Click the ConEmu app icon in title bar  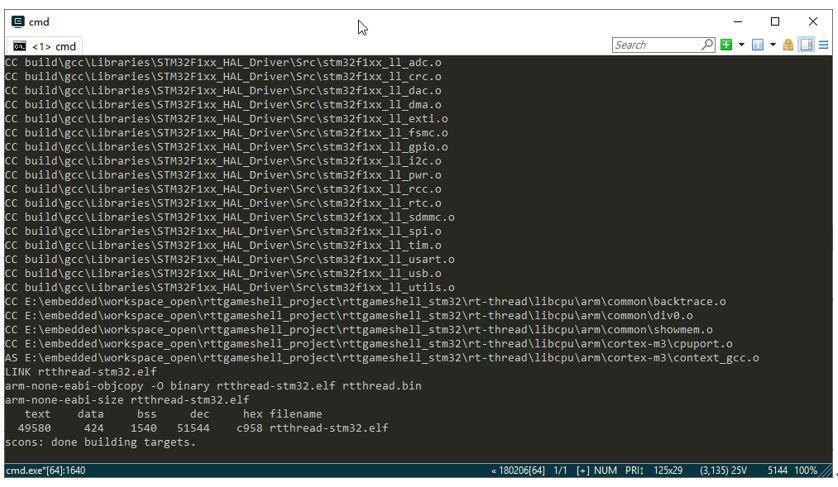click(18, 21)
